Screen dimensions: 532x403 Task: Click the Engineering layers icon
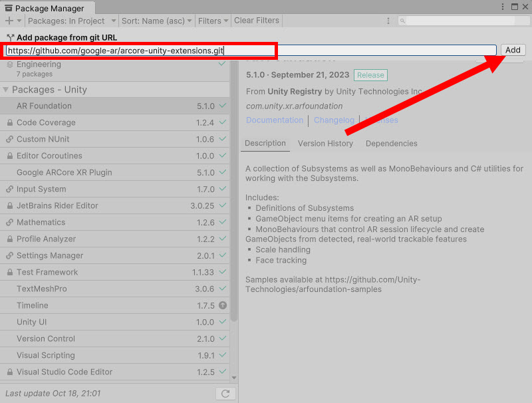[x=10, y=65]
